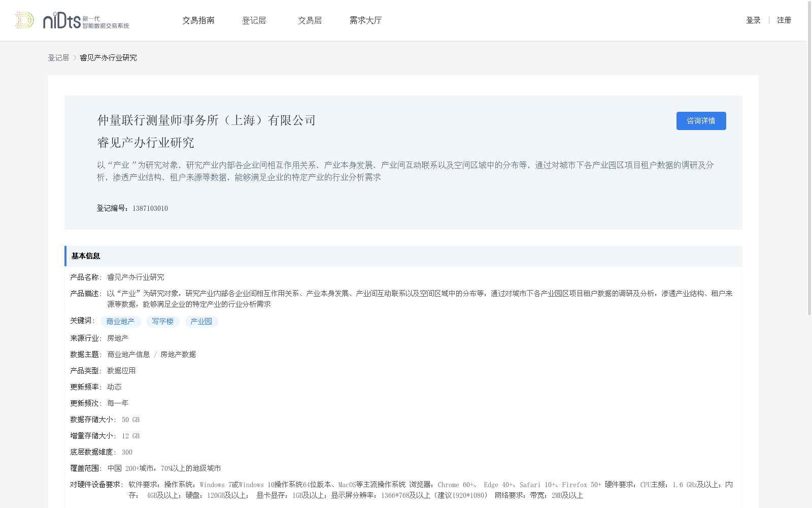Click the colorful D logo icon

click(x=24, y=20)
